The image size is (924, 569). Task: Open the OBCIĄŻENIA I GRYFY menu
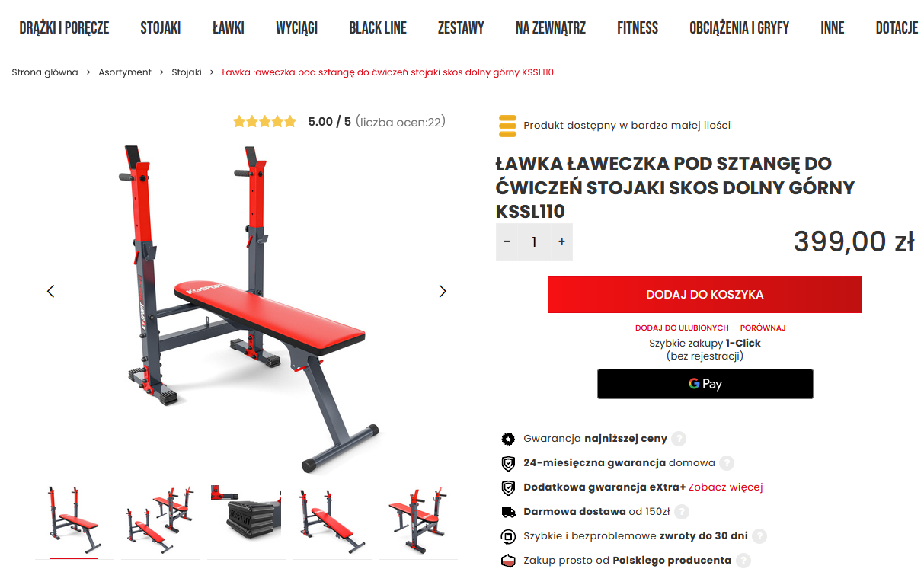739,28
